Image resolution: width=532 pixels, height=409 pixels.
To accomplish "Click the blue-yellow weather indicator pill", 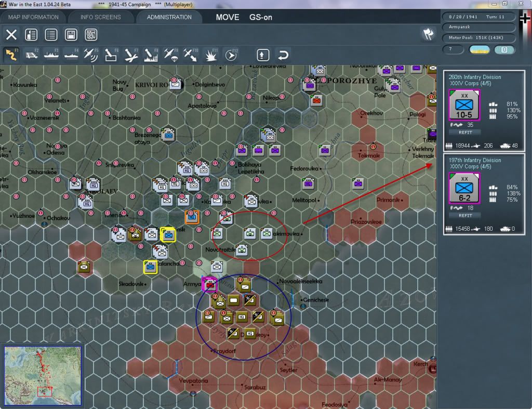I will (479, 49).
